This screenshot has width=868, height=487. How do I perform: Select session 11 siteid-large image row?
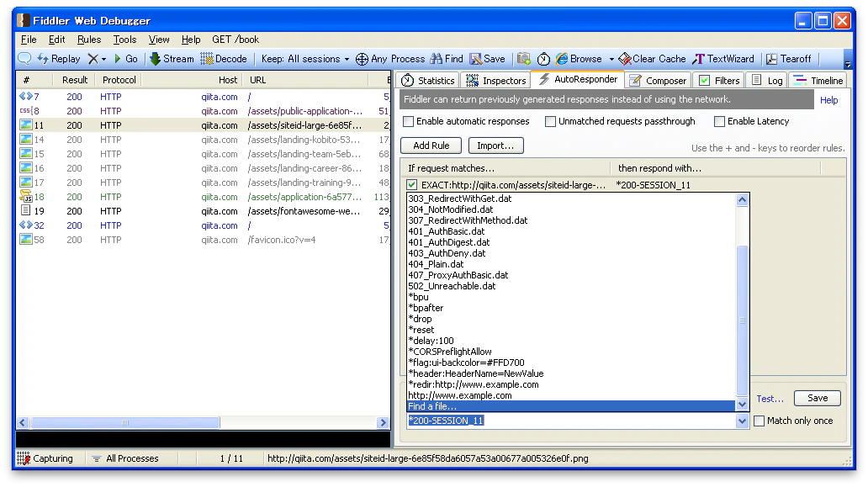pos(204,125)
